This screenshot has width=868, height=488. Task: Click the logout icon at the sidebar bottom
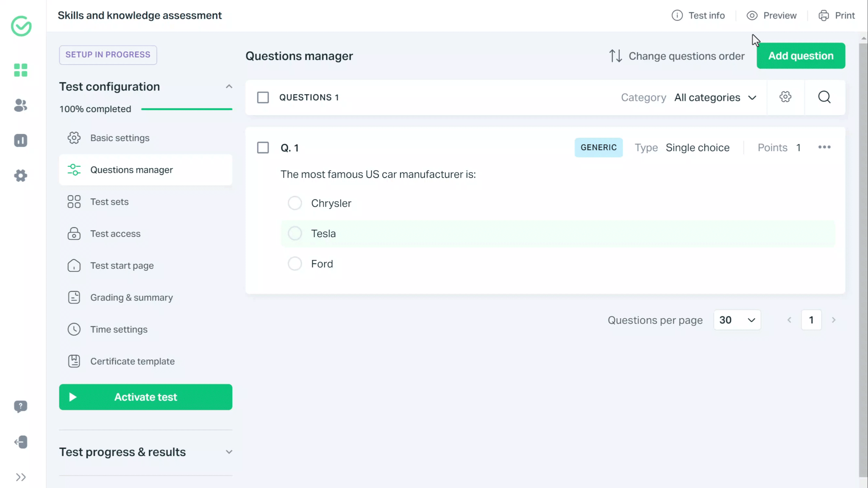point(21,442)
